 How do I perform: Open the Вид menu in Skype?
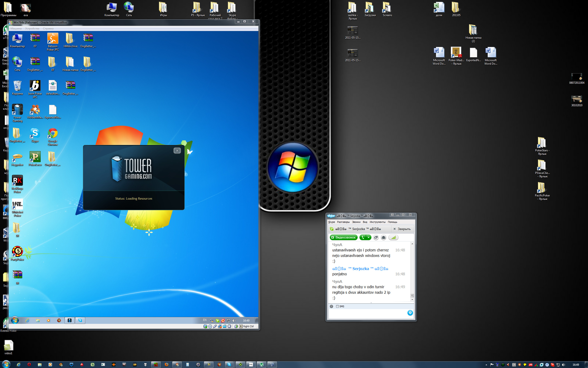pos(365,222)
